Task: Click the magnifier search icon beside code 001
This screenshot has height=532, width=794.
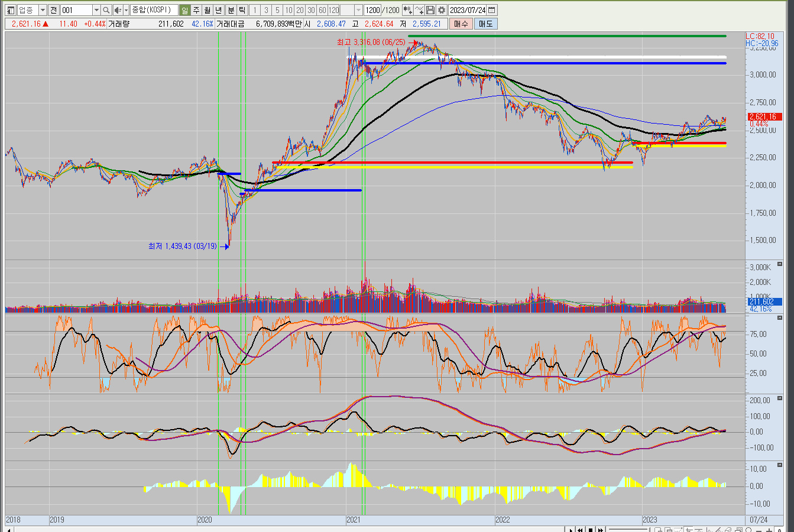Action: 106,10
